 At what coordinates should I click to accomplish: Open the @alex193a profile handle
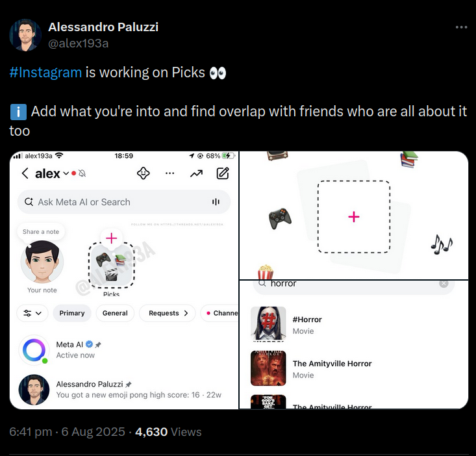tap(79, 44)
